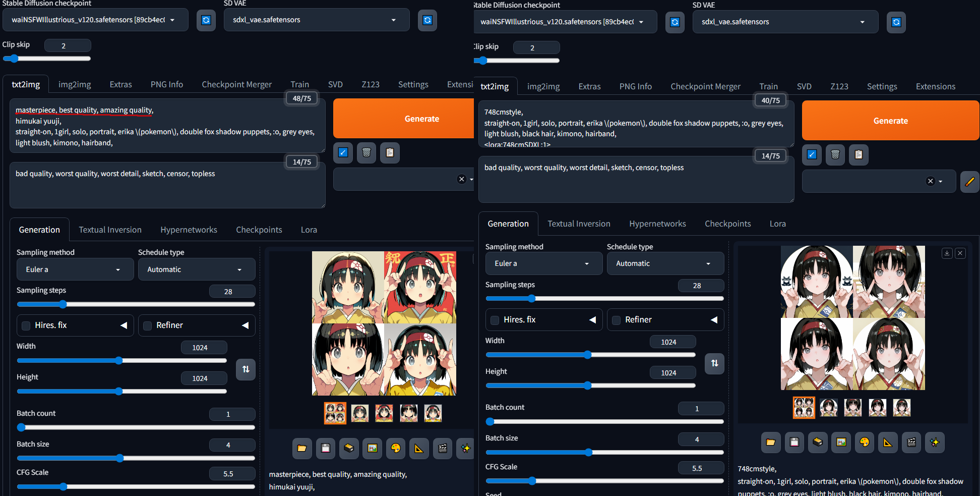Open Sampling method dropdown in left window
This screenshot has height=496, width=980.
[x=75, y=269]
